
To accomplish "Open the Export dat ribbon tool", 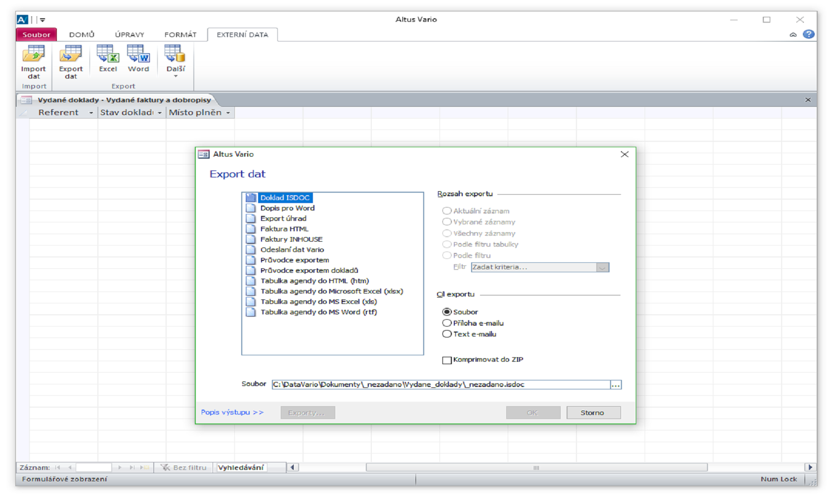I will tap(71, 62).
